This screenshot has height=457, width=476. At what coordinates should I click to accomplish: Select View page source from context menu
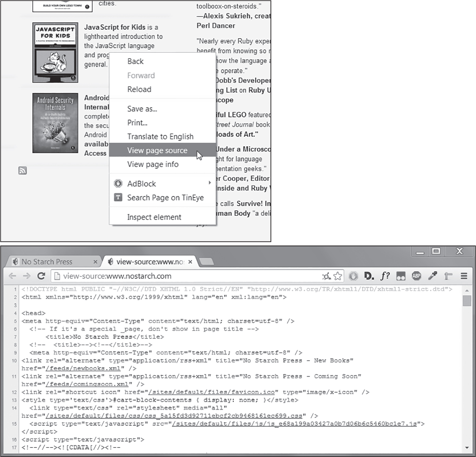pos(157,151)
